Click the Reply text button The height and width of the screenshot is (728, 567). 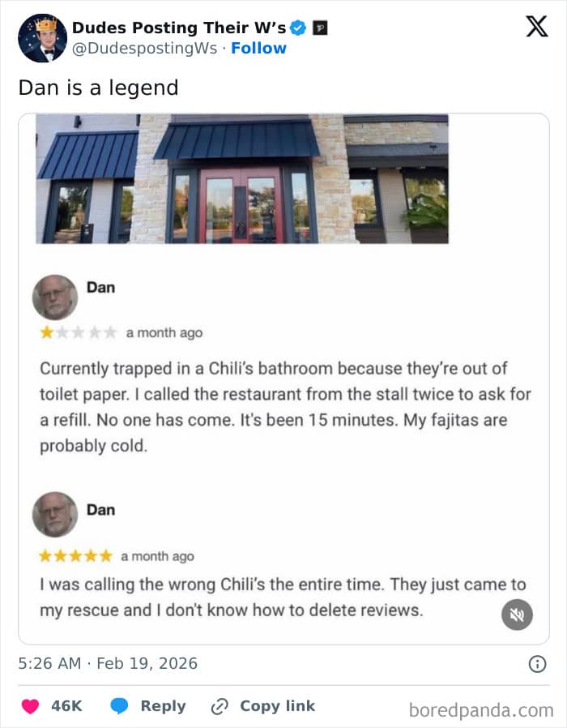pos(163,706)
